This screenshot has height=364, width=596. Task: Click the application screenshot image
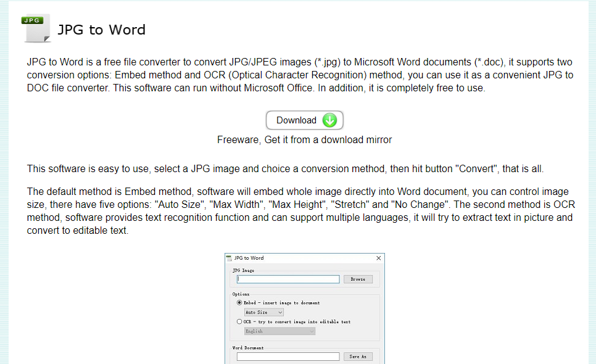304,307
